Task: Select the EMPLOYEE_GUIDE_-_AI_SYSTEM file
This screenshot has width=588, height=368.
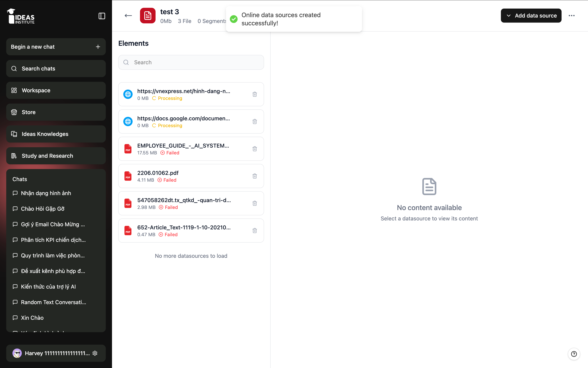Action: click(x=191, y=149)
